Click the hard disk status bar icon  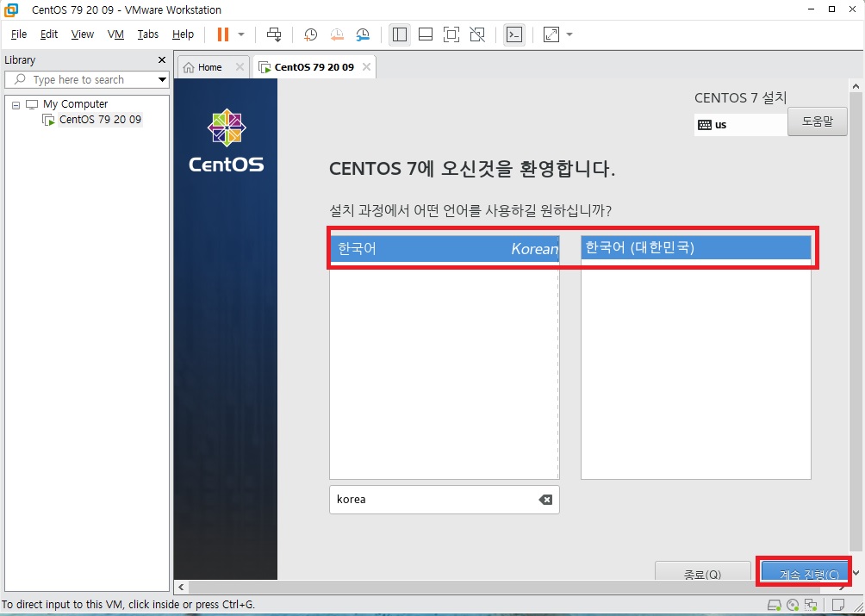click(x=775, y=605)
